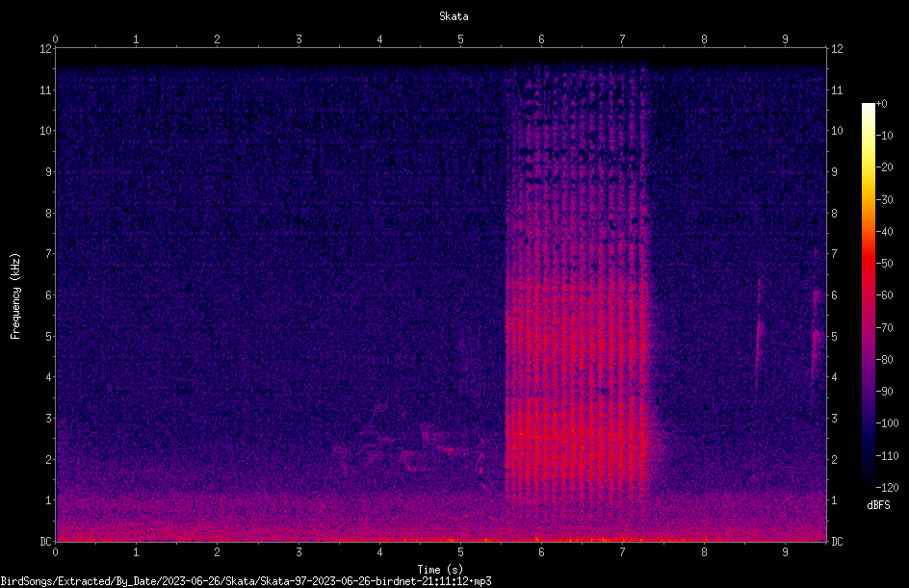Click the "DC" label on the right frequency axis
The height and width of the screenshot is (588, 909).
tap(837, 541)
